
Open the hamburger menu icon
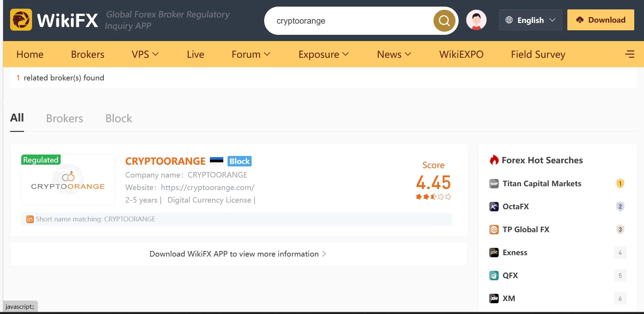click(630, 54)
